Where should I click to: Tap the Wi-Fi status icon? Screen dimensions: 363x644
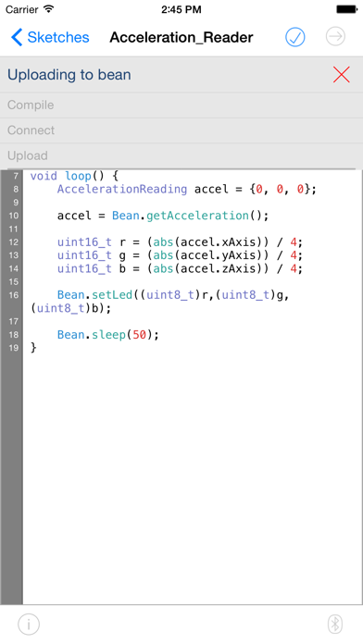tap(49, 8)
